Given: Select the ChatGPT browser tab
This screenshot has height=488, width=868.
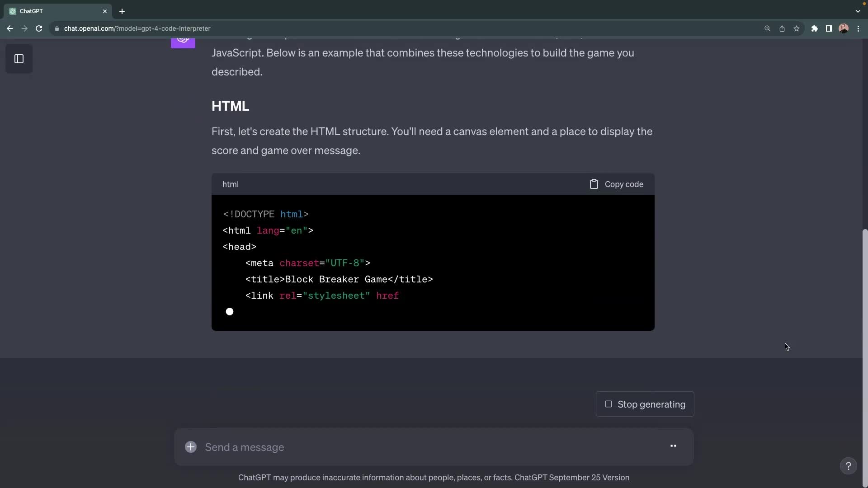Looking at the screenshot, I should tap(54, 11).
